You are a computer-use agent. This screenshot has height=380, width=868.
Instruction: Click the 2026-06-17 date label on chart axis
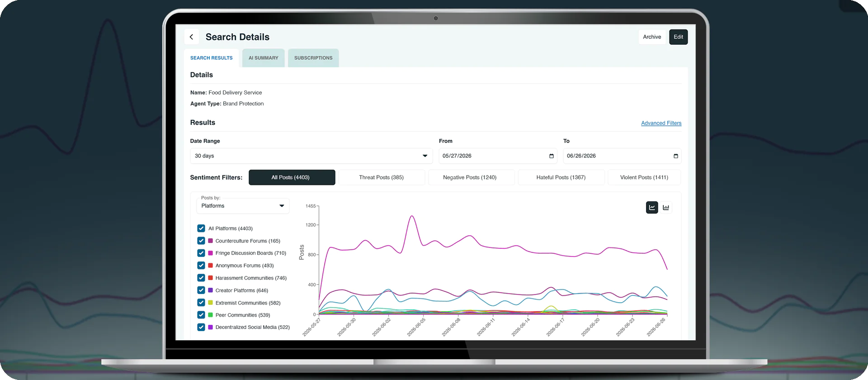click(555, 328)
